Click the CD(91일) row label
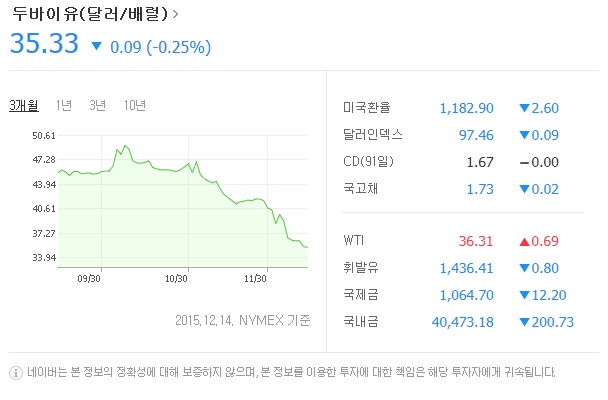Screen dimensions: 608x400 (370, 161)
